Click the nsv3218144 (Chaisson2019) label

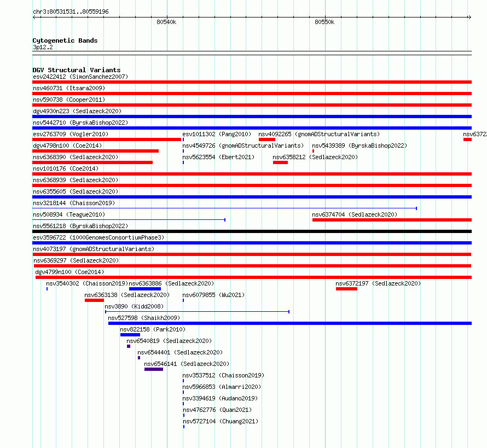point(74,203)
